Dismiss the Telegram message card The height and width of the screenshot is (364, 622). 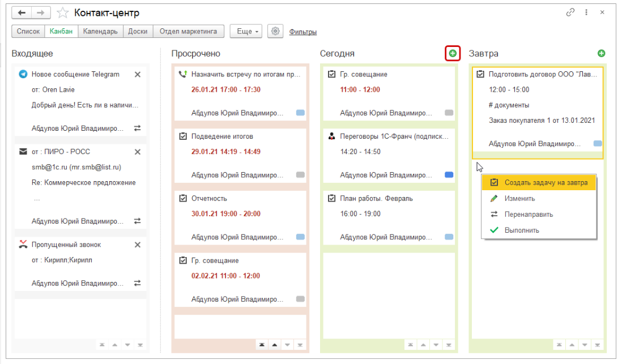137,74
